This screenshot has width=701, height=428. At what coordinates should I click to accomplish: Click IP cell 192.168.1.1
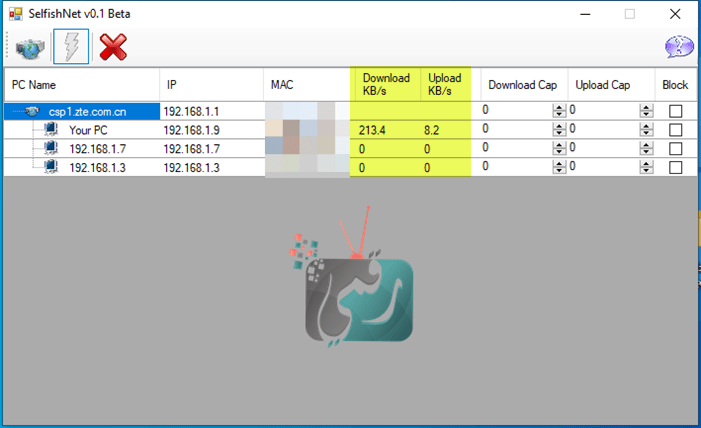coord(191,111)
